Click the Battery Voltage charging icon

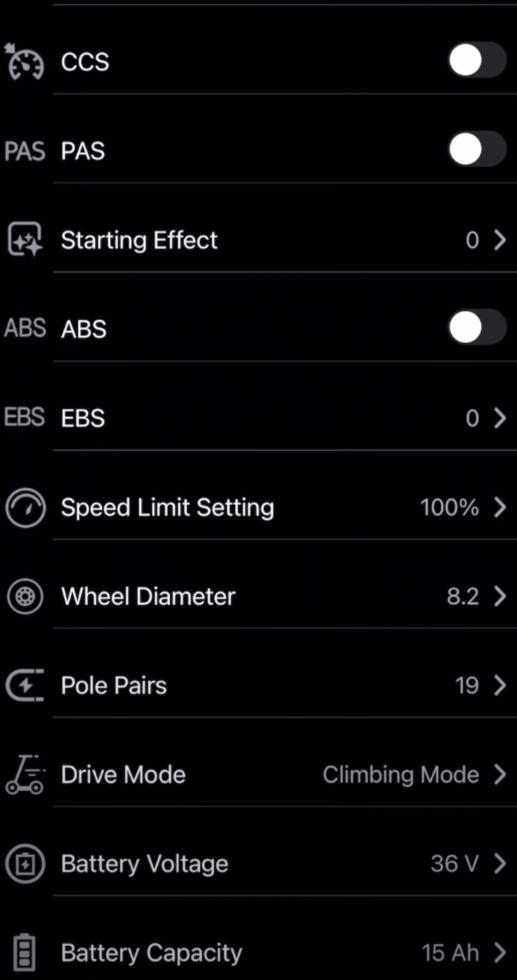25,864
